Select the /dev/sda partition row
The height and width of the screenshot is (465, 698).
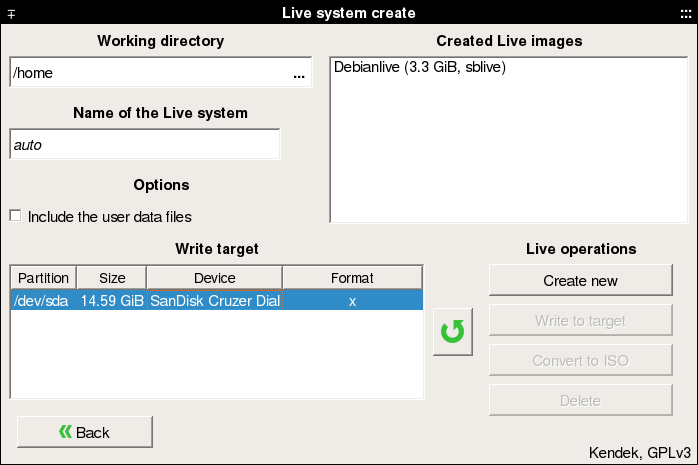point(40,301)
